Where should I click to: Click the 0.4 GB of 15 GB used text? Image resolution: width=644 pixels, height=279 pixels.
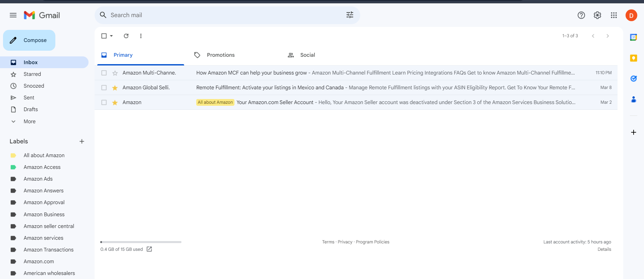tap(121, 249)
